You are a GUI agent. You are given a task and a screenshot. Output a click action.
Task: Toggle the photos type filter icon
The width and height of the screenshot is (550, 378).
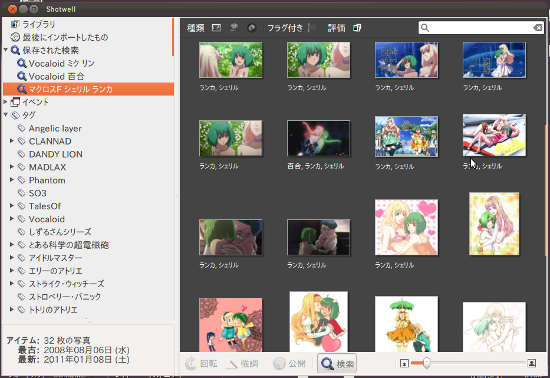(x=216, y=28)
